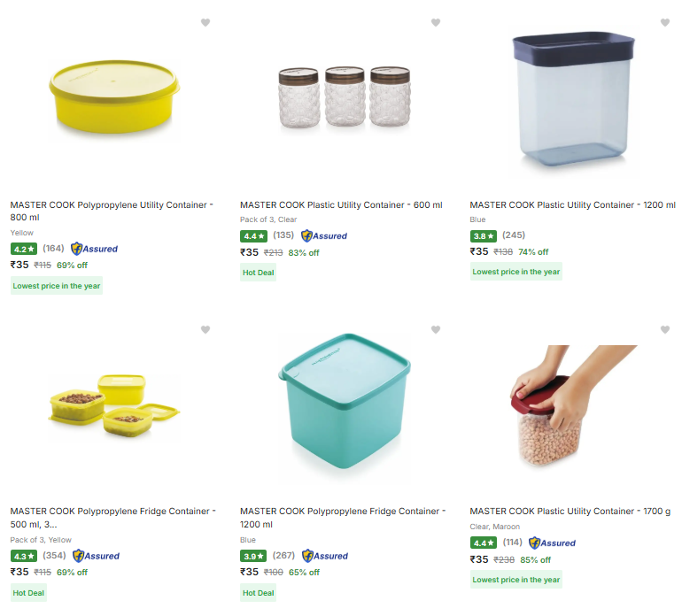Click Assured badge on 1700 g Utility Container
The width and height of the screenshot is (682, 616).
pyautogui.click(x=553, y=543)
